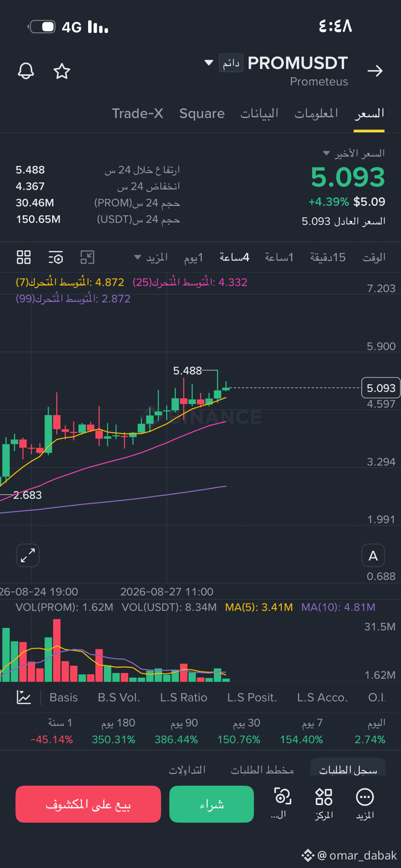Tap the 24h high value 5.488
This screenshot has width=401, height=868.
tap(30, 170)
